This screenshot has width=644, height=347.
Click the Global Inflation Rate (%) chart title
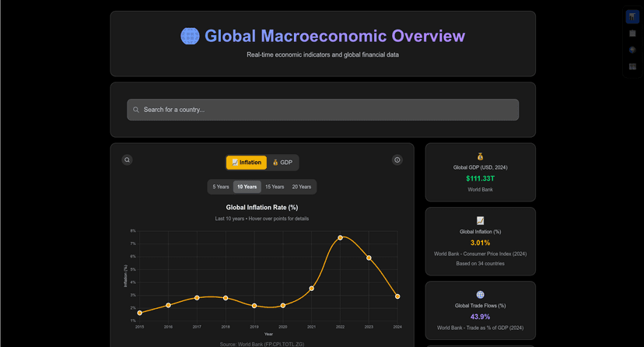tap(262, 208)
